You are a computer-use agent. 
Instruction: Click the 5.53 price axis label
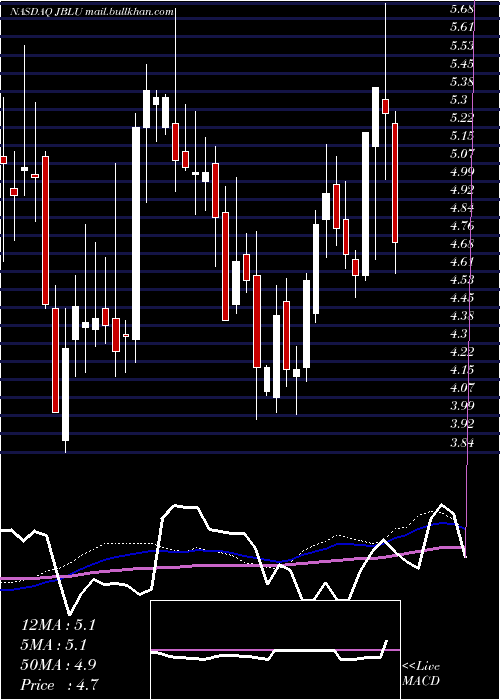(462, 45)
